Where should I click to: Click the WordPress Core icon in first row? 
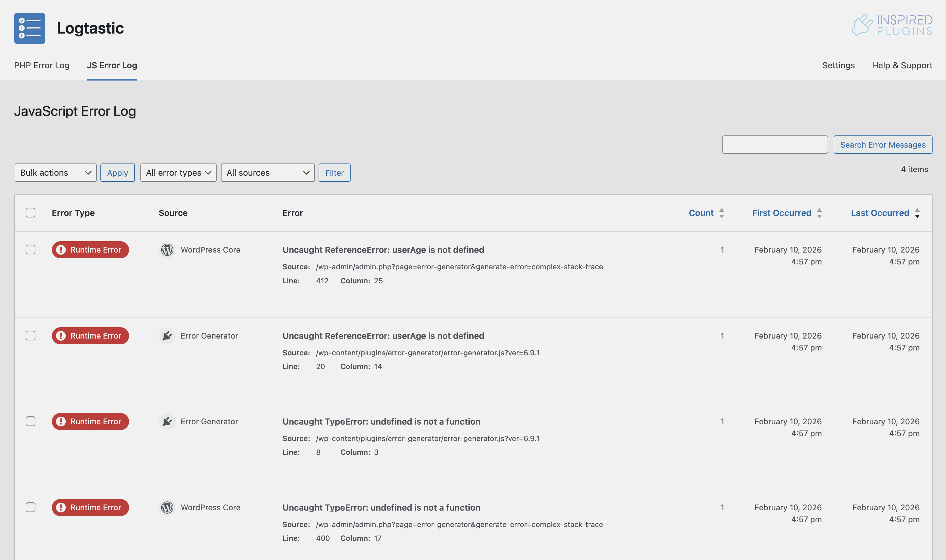167,250
